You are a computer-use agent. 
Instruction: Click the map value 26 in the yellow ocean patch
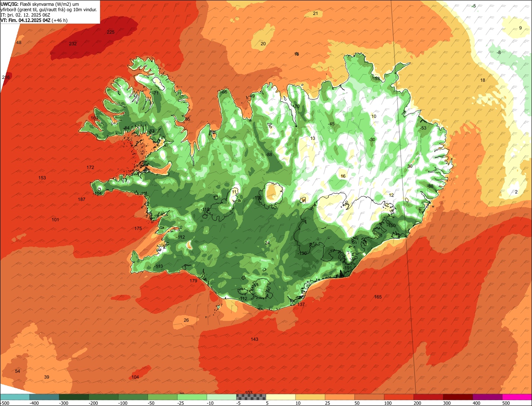186,320
